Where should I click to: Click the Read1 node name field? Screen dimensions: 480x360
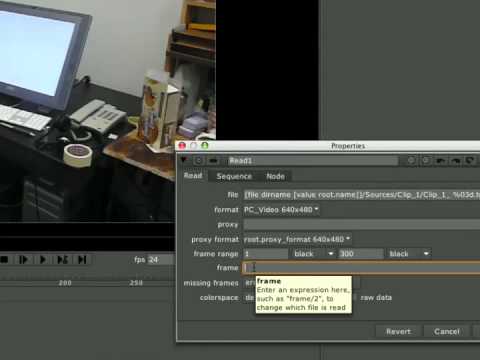(x=313, y=161)
